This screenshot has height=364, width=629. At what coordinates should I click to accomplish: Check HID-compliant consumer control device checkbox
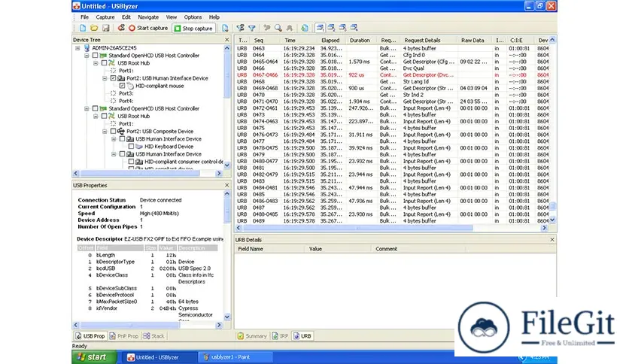(131, 162)
